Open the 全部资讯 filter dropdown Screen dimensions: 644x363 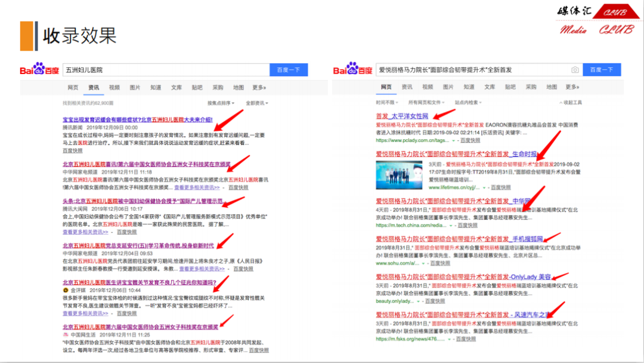click(257, 103)
